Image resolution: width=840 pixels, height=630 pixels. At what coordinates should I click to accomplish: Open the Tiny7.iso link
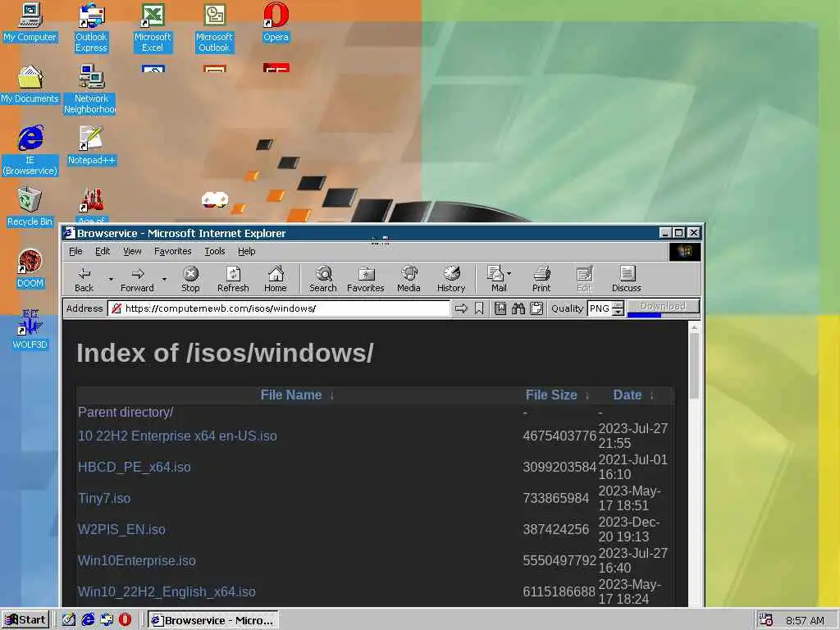click(104, 498)
